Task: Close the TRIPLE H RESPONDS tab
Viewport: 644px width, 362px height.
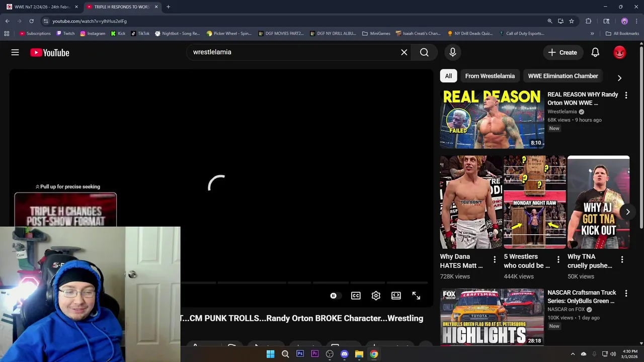Action: pos(156,7)
